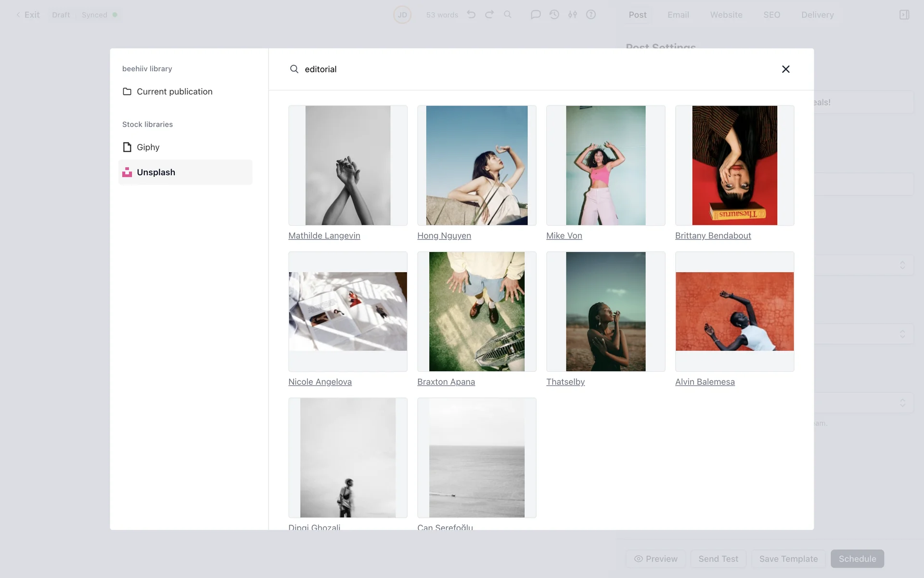This screenshot has height=578, width=924.
Task: Open Mathilde Langevin photographer link
Action: (x=324, y=236)
